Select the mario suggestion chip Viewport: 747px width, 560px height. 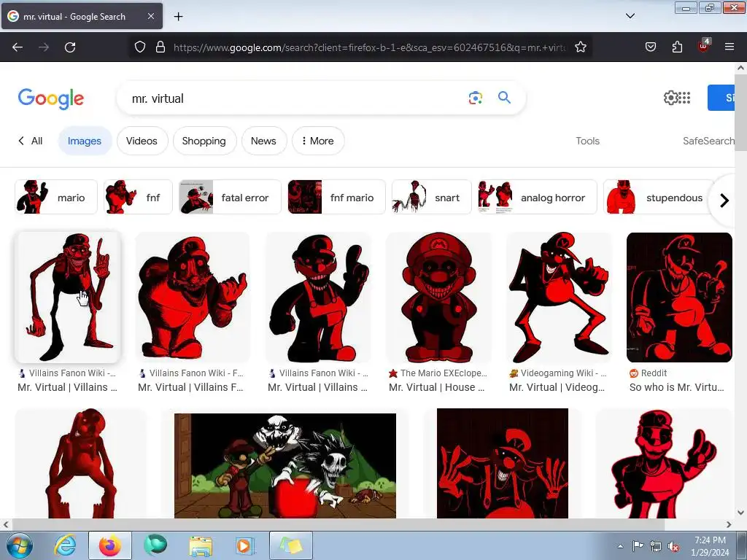pyautogui.click(x=55, y=197)
